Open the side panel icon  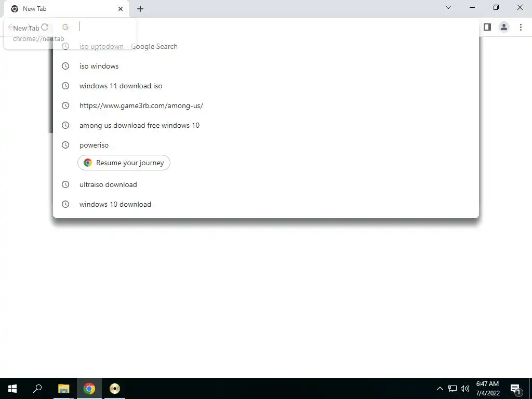(487, 27)
